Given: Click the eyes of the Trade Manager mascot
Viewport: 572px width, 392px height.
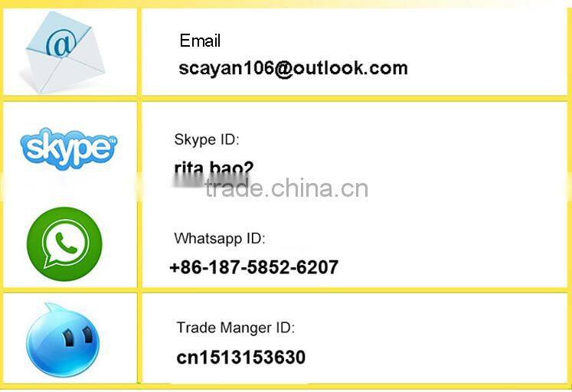Looking at the screenshot, I should coord(77,336).
